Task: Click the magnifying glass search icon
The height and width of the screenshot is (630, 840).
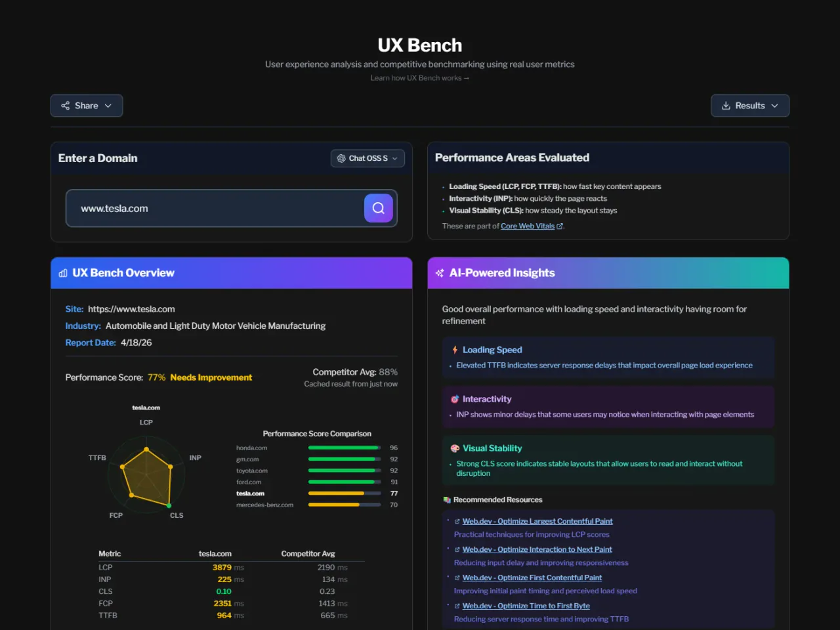Action: click(x=378, y=208)
